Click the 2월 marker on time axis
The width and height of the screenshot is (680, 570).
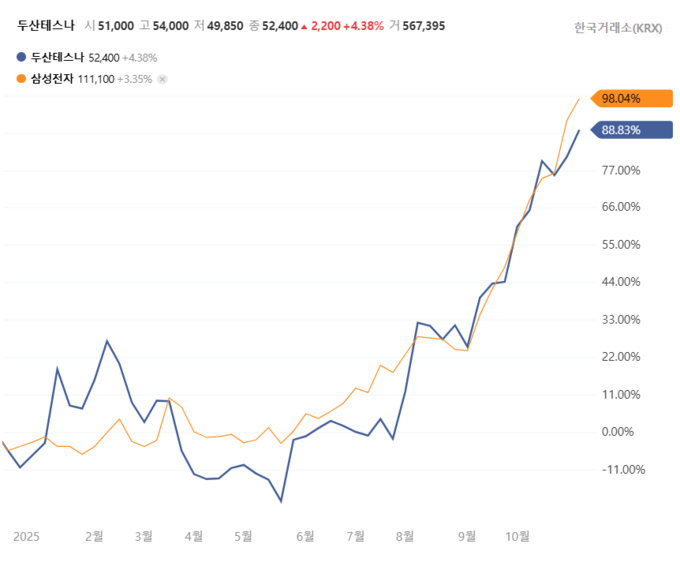[x=94, y=536]
